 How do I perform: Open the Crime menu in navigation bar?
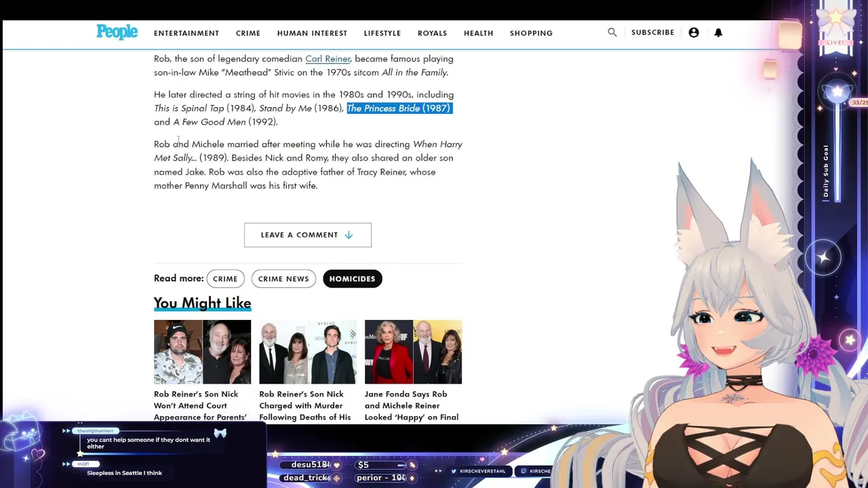[x=248, y=33]
